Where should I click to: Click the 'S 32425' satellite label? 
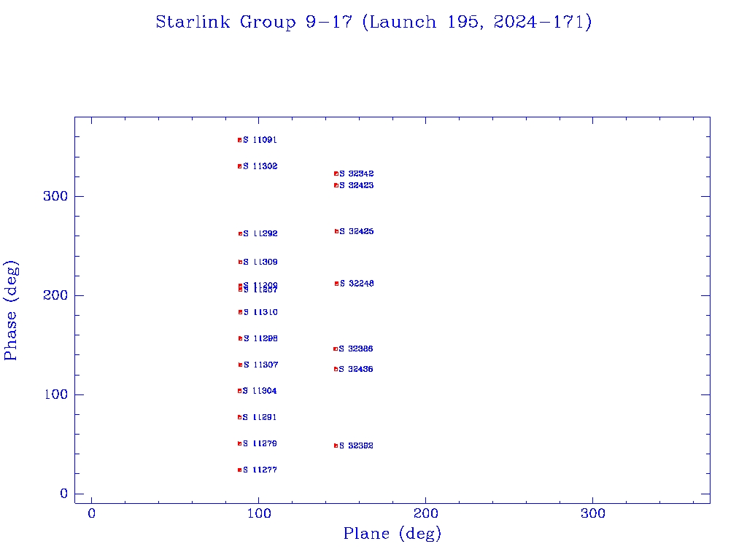coord(356,231)
